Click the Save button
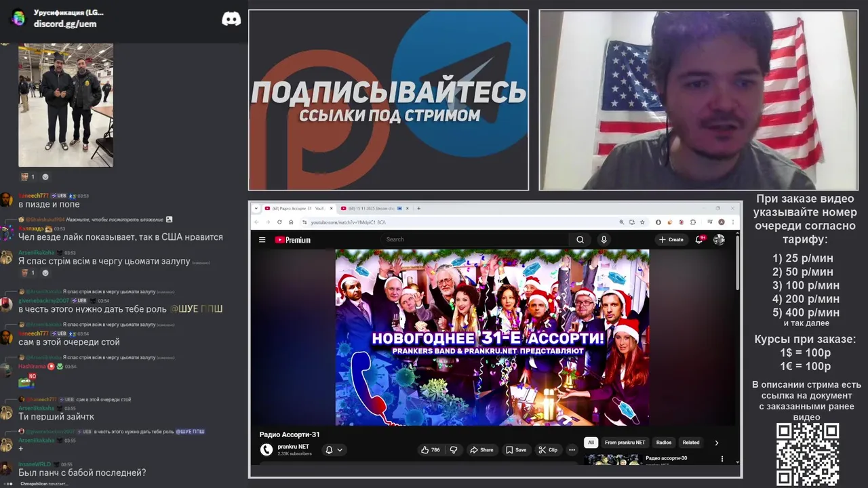 click(x=516, y=449)
